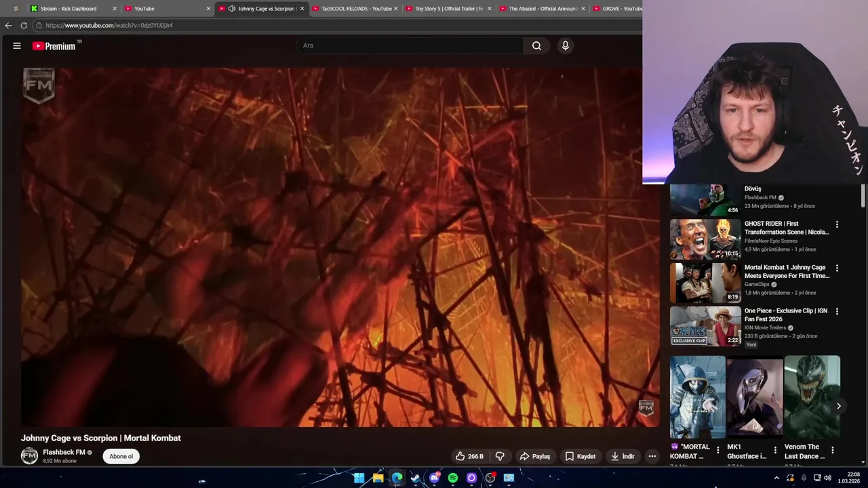Open options menu for Mortal Kombat 1 Johnny Cage video

click(x=837, y=268)
